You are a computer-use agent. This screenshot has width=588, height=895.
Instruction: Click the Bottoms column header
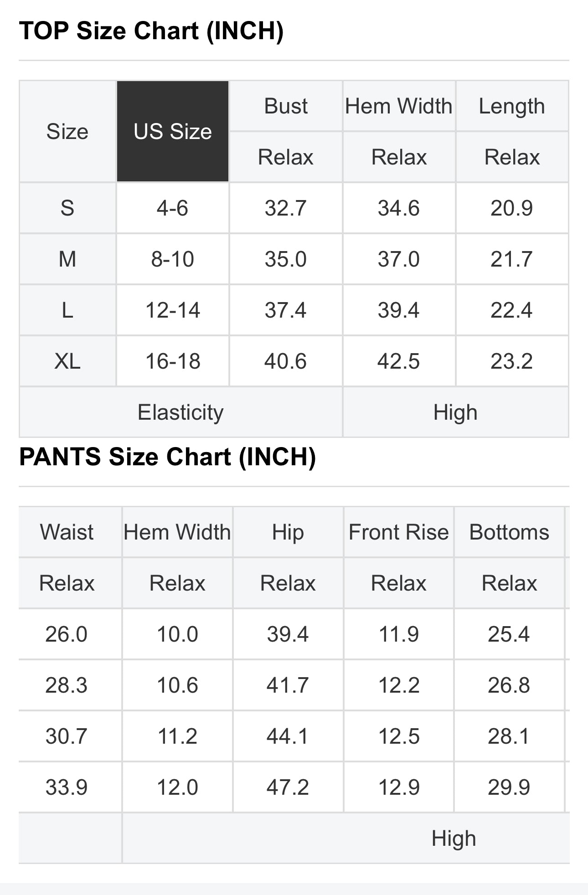point(509,532)
